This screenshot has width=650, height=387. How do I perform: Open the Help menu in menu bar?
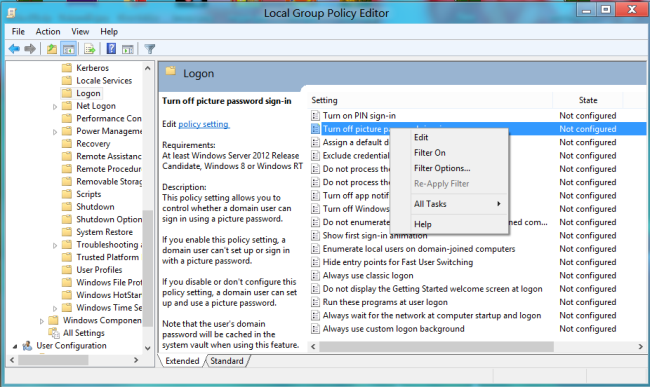(x=109, y=31)
